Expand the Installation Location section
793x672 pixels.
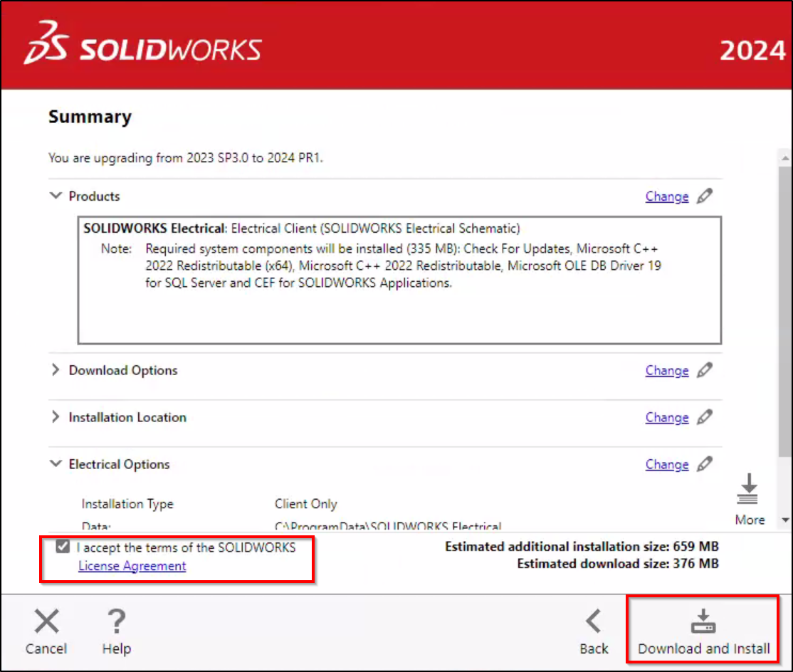click(x=56, y=417)
